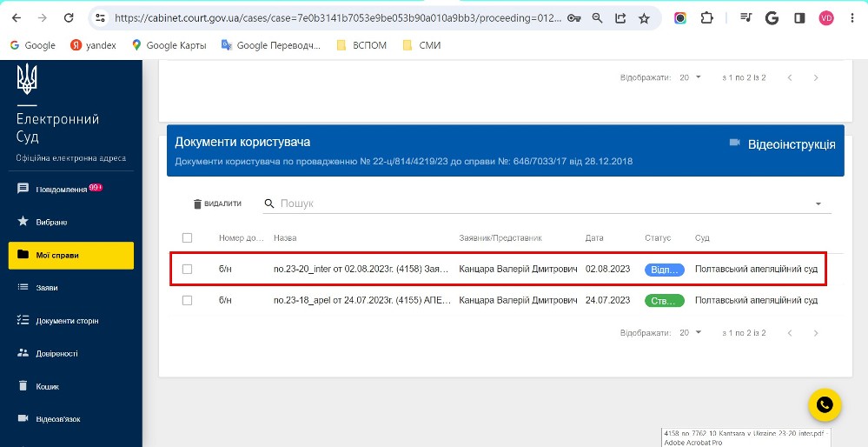Open the VD profile avatar
The height and width of the screenshot is (447, 868).
(826, 18)
